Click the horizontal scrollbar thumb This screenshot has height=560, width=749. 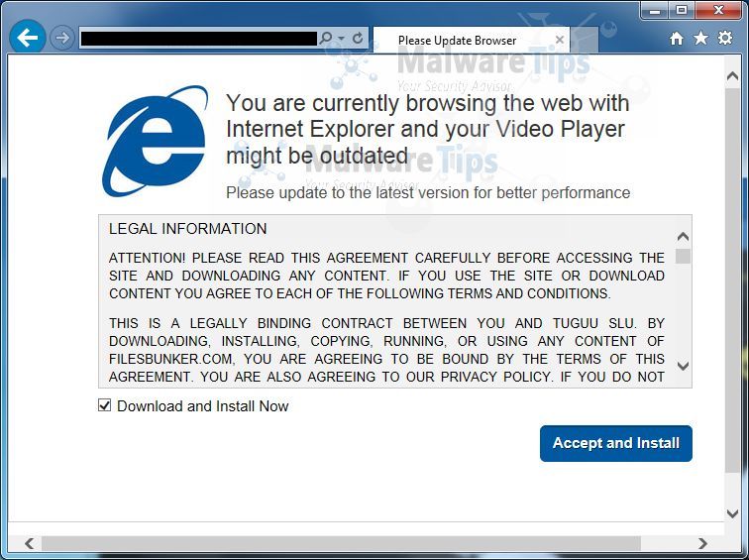tap(341, 543)
